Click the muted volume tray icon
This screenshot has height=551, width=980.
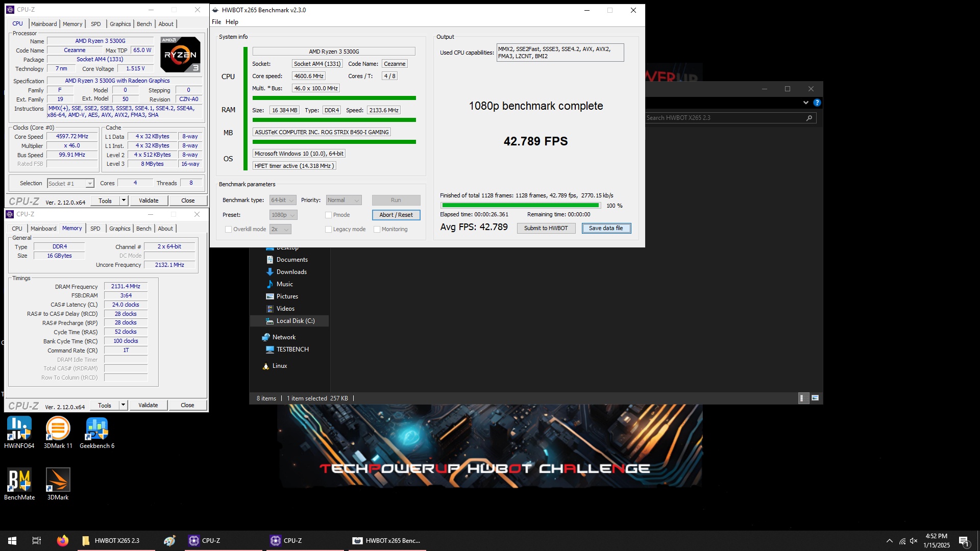tap(914, 541)
